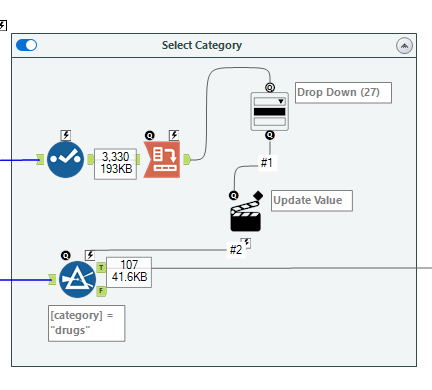Click the lightning anchor above the Select tool
Viewport: 432px width, 390px height.
click(66, 135)
